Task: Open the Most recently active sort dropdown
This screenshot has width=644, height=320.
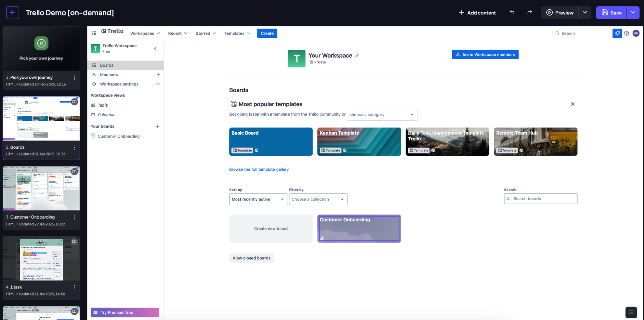Action: point(258,199)
